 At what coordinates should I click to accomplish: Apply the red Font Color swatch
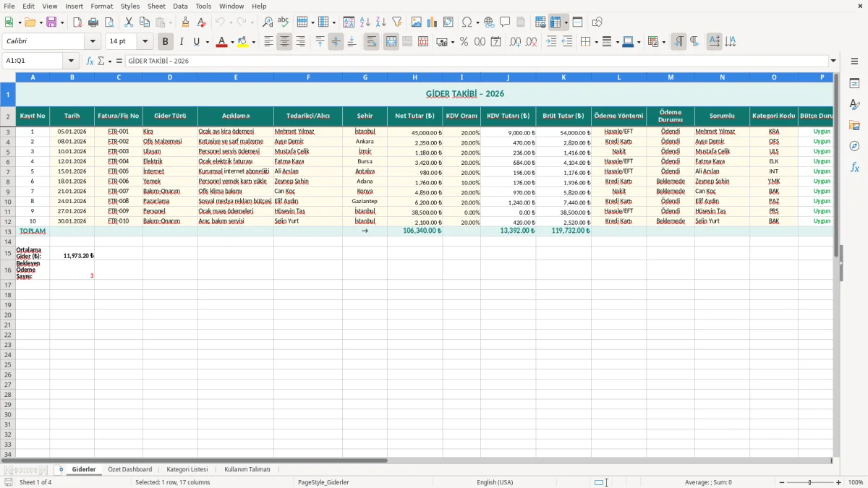[x=221, y=42]
